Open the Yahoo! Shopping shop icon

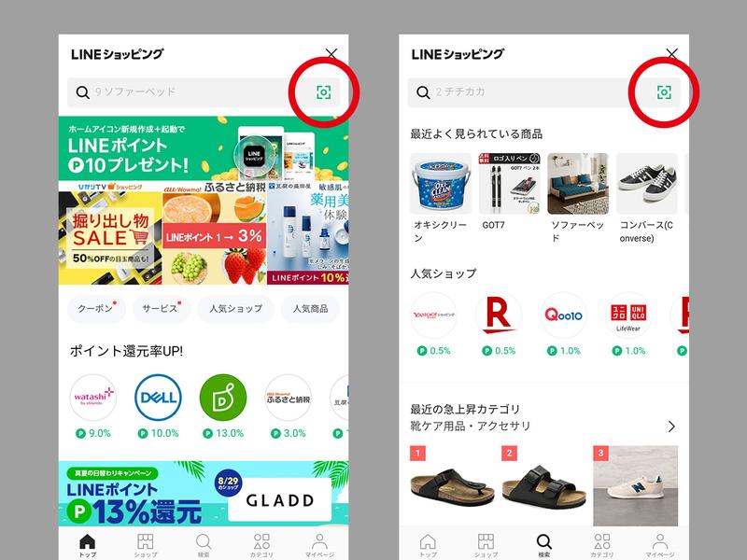click(x=433, y=315)
